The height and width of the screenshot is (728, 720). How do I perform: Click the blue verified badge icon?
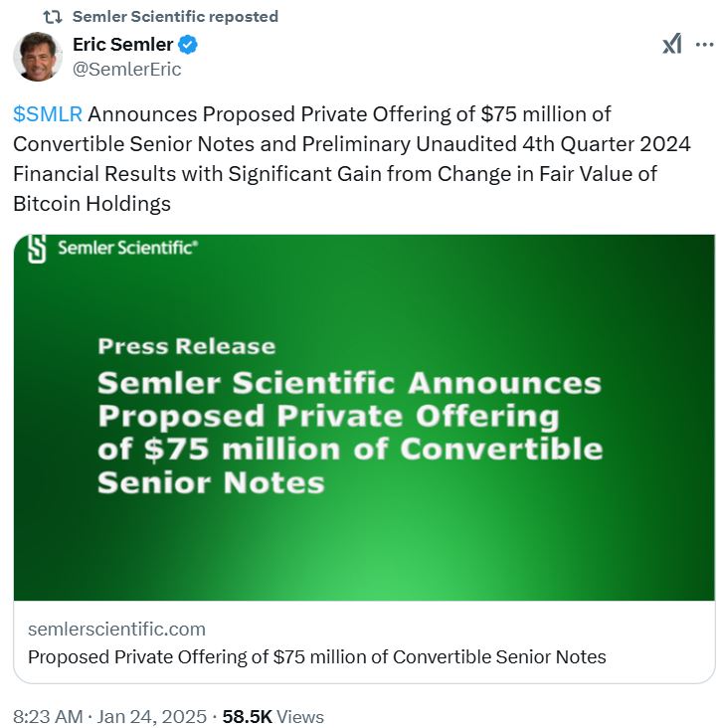point(187,45)
